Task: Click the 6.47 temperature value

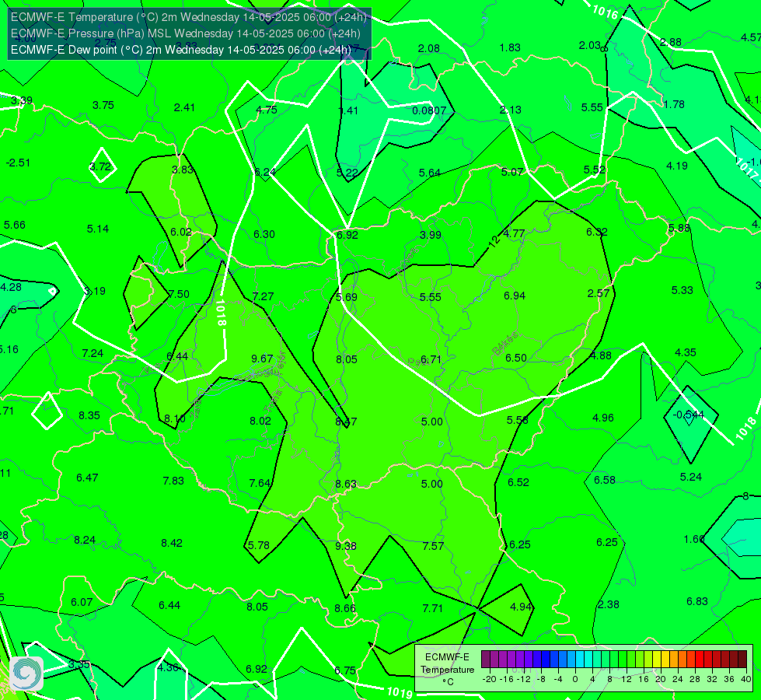Action: [87, 478]
